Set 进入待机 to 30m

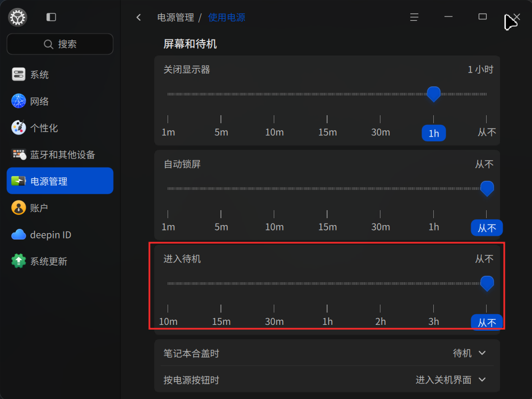pyautogui.click(x=274, y=321)
